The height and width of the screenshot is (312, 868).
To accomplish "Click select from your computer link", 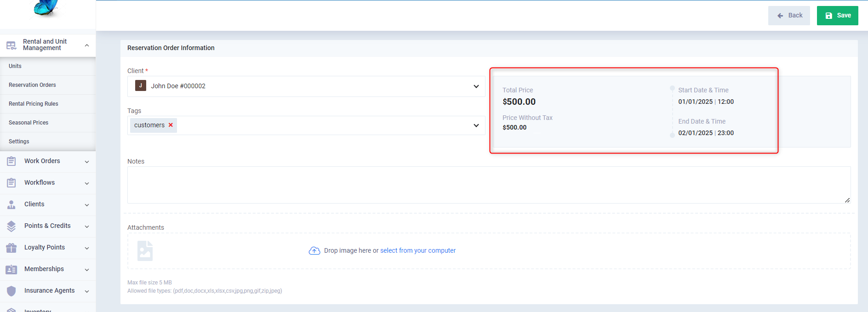I will tap(418, 250).
